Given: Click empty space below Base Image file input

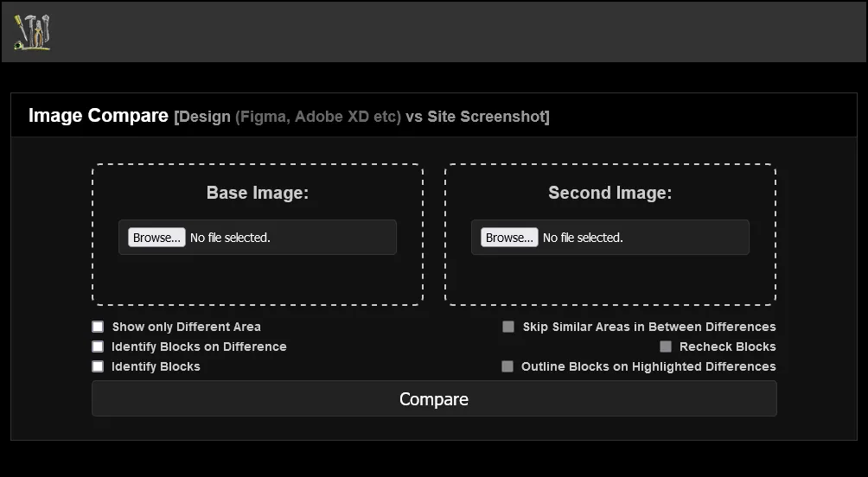Looking at the screenshot, I should [257, 279].
